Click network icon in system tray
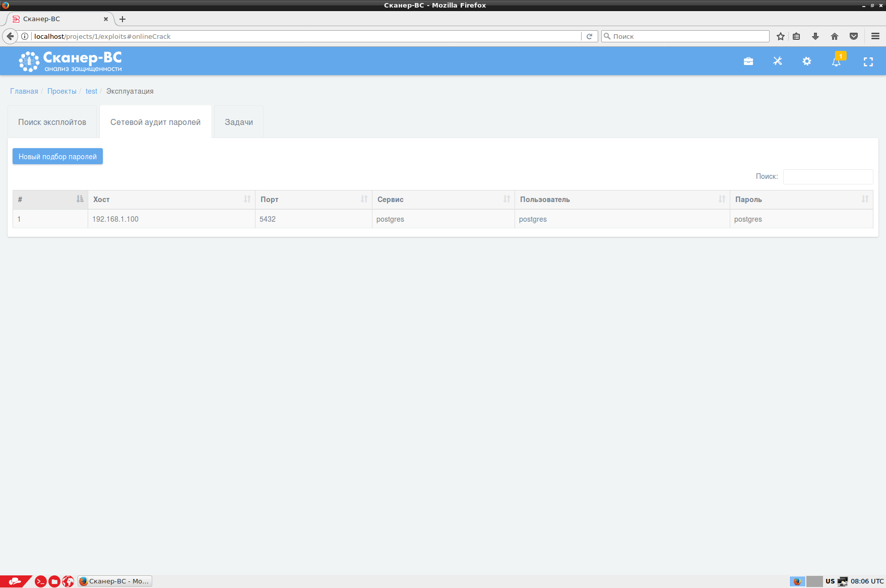Viewport: 886px width, 588px height. (842, 581)
